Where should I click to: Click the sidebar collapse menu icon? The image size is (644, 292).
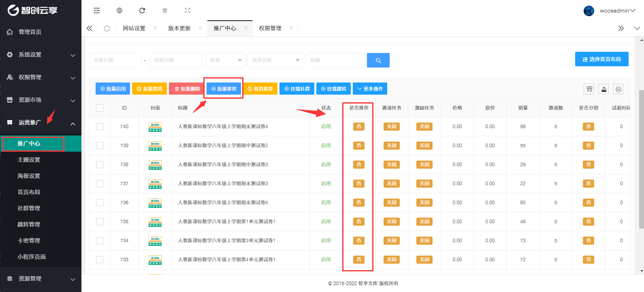pyautogui.click(x=96, y=11)
